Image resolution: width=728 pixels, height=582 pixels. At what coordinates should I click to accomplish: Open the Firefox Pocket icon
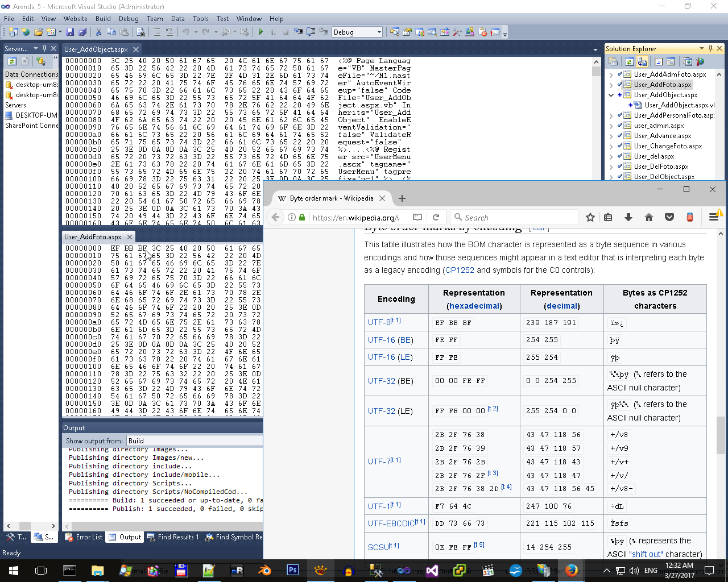click(669, 217)
